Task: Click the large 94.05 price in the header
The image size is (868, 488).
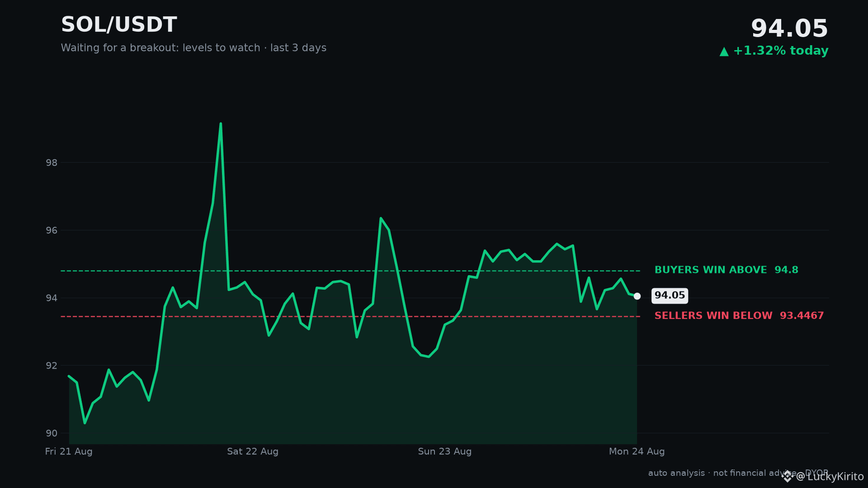Action: pos(789,28)
